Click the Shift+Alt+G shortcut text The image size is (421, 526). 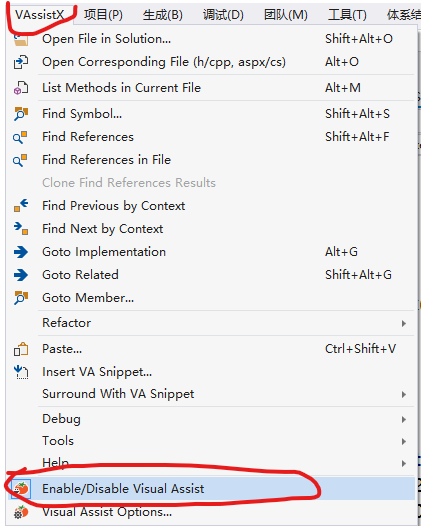tap(358, 275)
